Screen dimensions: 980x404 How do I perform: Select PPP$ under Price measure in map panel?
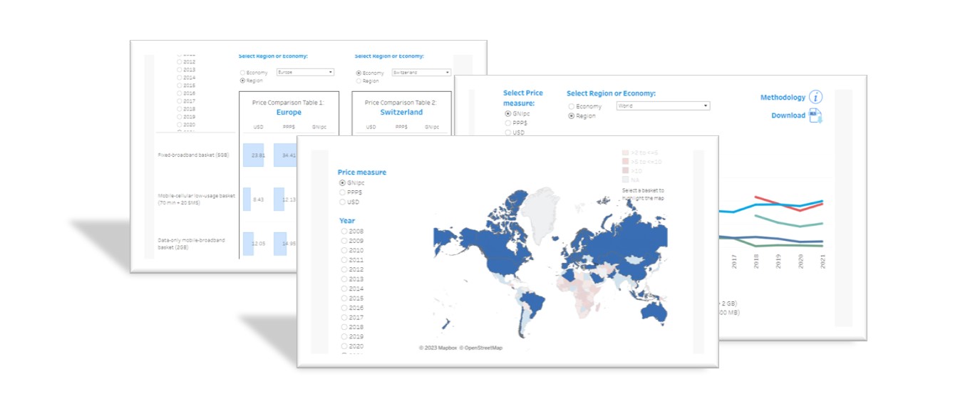click(x=343, y=192)
